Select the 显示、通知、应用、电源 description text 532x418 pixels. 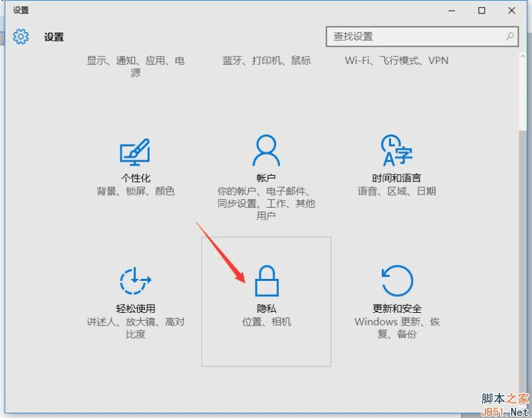[x=136, y=66]
